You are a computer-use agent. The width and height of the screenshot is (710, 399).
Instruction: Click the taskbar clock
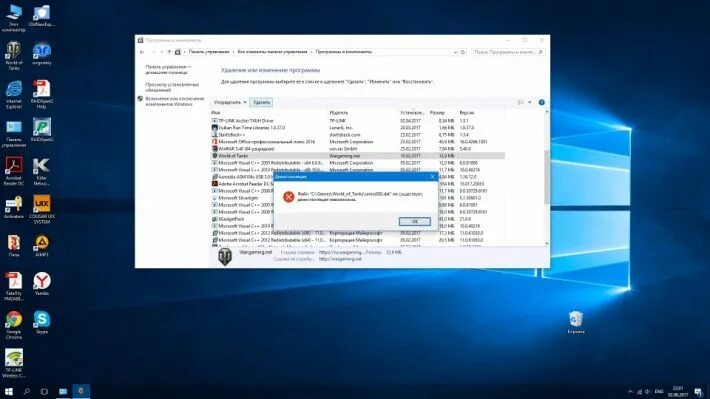click(678, 392)
